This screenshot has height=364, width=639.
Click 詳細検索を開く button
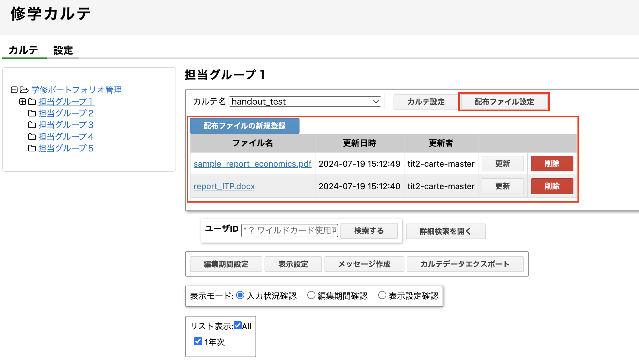(x=446, y=231)
